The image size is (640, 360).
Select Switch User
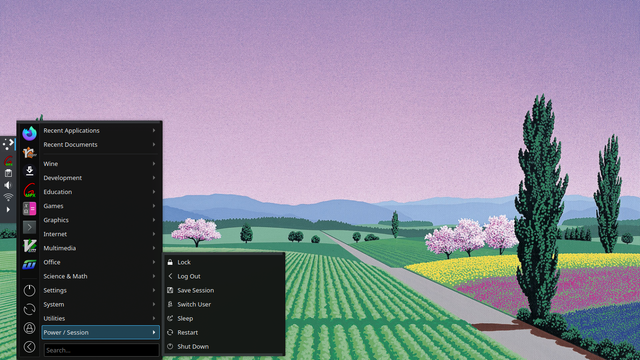pos(224,304)
